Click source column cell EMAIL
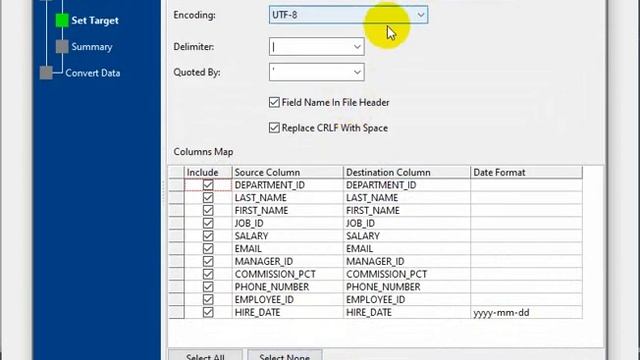Viewport: 640px width, 360px height. click(x=288, y=249)
